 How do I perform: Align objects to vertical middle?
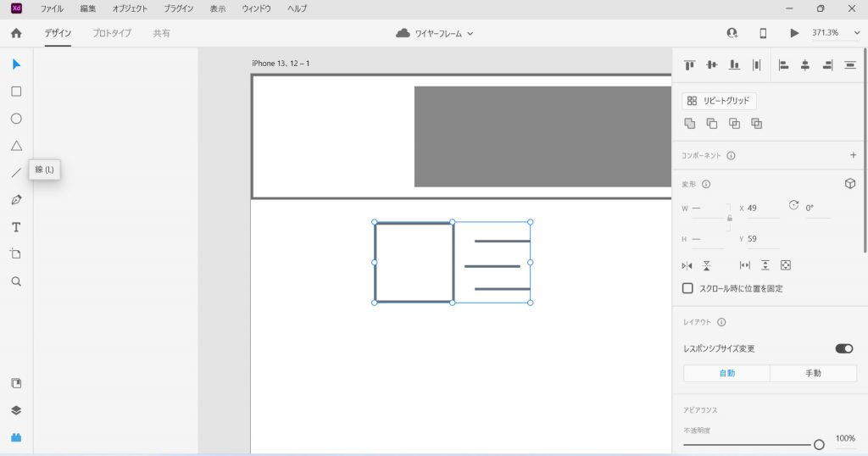coord(712,64)
